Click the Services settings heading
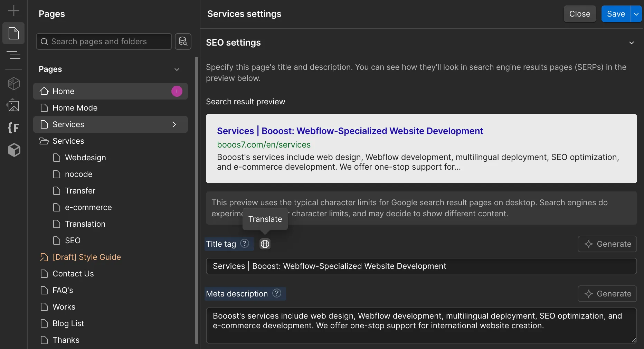 click(244, 14)
